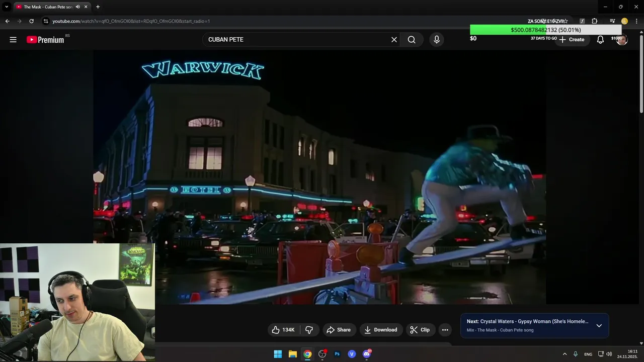
Task: Open the Windows Start menu
Action: (x=278, y=354)
